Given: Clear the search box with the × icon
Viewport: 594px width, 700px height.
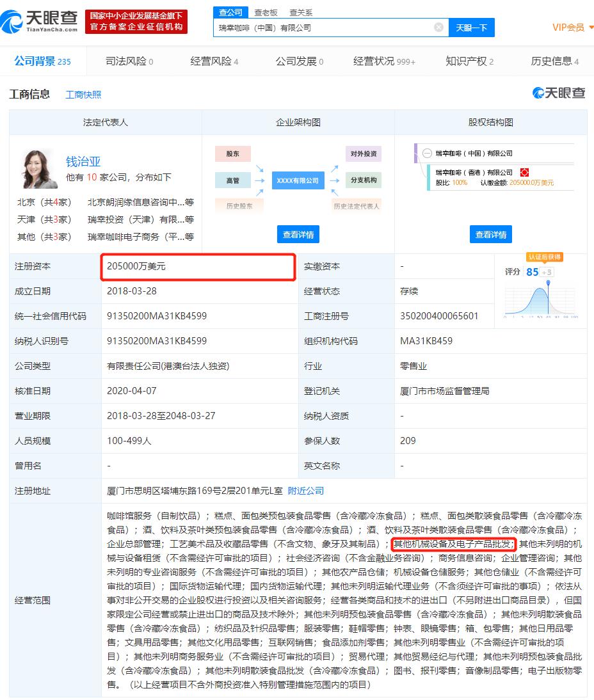Looking at the screenshot, I should coord(438,27).
